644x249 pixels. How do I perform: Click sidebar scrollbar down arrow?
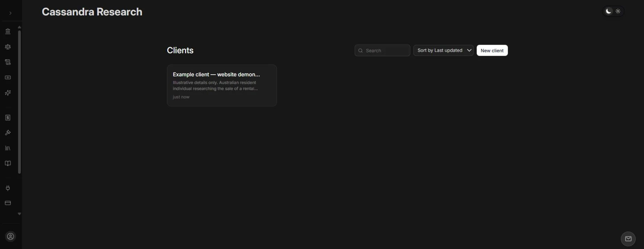point(20,214)
